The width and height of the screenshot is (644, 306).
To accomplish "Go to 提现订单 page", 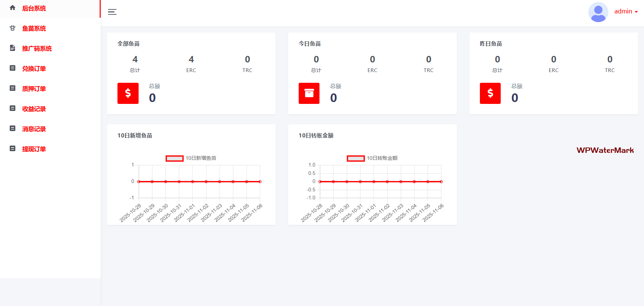I will pos(34,149).
